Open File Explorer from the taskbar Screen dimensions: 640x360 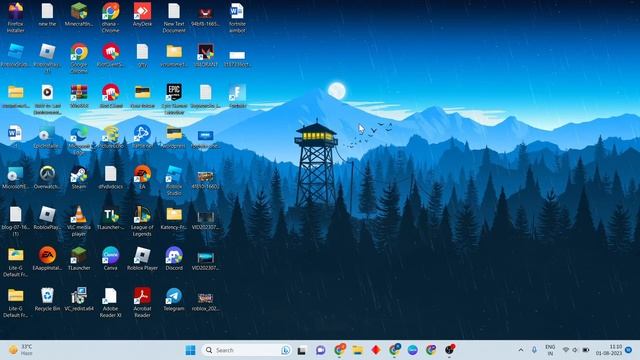pyautogui.click(x=358, y=350)
